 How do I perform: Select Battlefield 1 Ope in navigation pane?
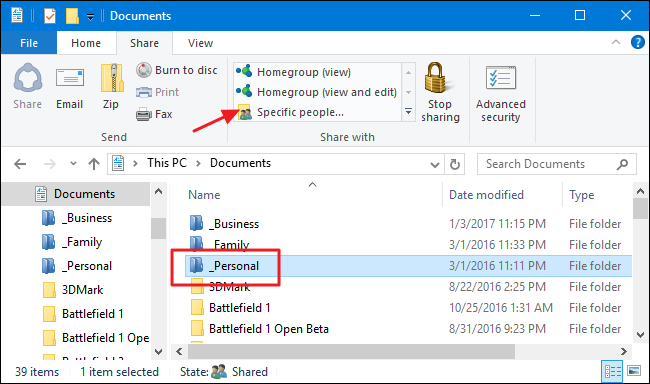96,338
